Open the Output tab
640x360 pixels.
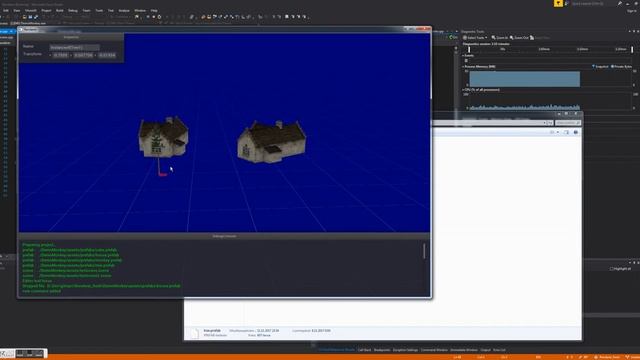(485, 350)
